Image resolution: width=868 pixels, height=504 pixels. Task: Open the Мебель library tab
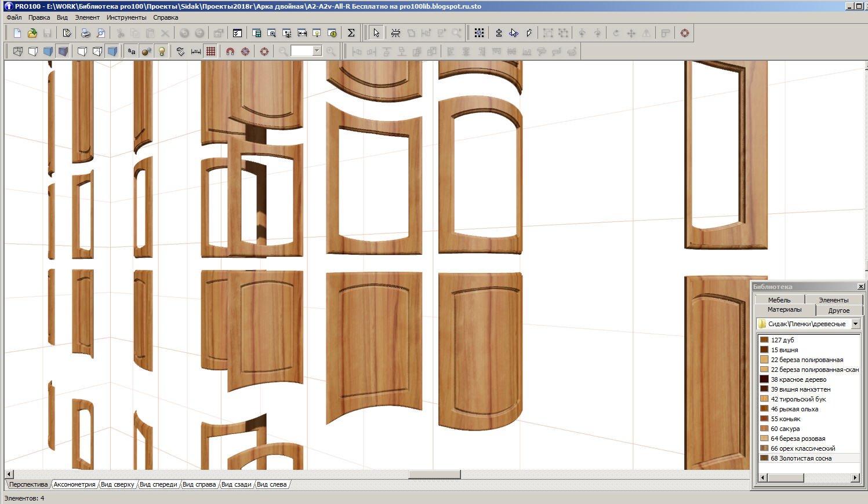[x=779, y=300]
